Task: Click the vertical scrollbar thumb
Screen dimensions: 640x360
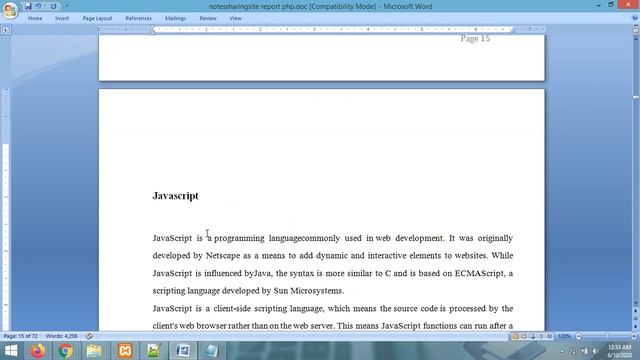Action: click(x=636, y=97)
